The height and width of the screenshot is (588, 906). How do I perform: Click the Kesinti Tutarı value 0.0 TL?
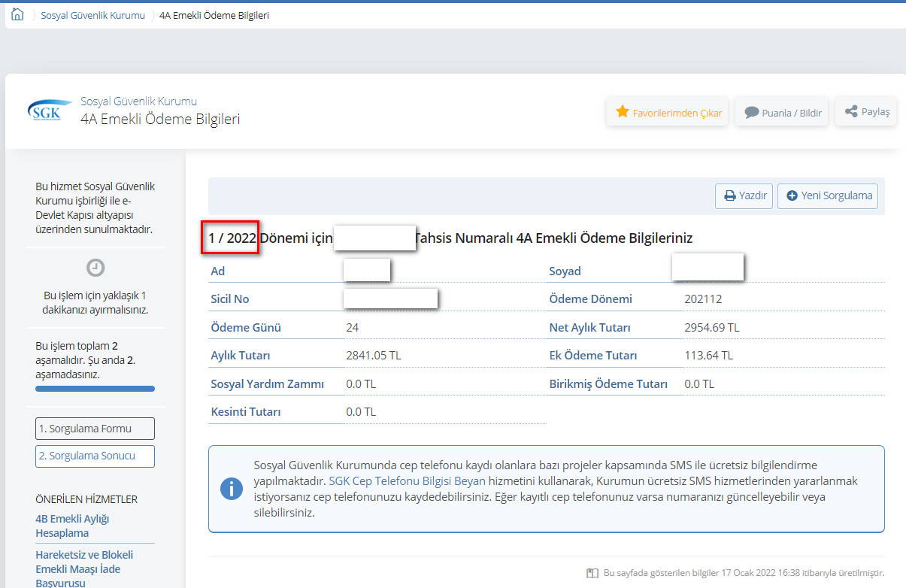(x=361, y=412)
